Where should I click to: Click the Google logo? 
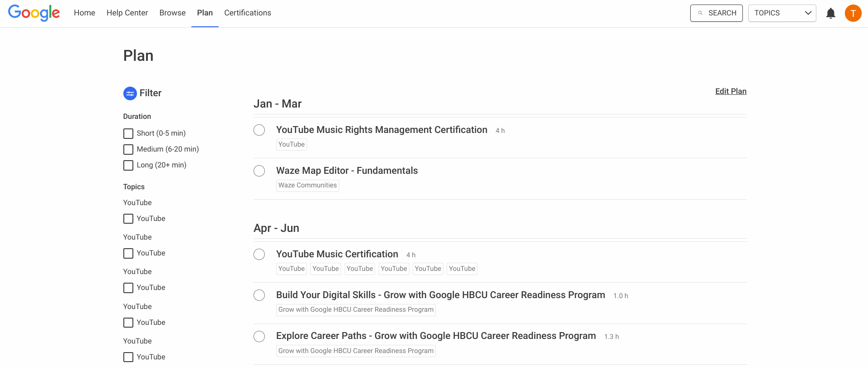point(34,13)
